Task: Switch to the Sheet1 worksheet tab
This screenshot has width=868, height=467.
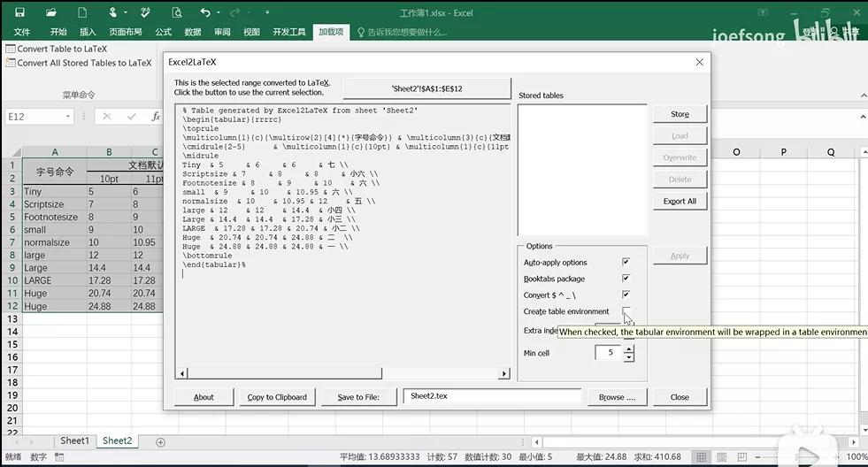Action: [x=74, y=441]
